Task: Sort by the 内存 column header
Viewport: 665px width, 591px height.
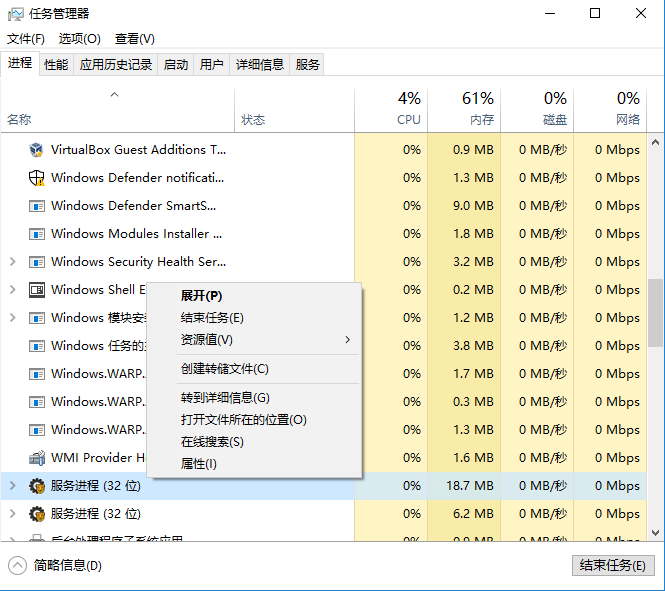Action: click(x=464, y=110)
